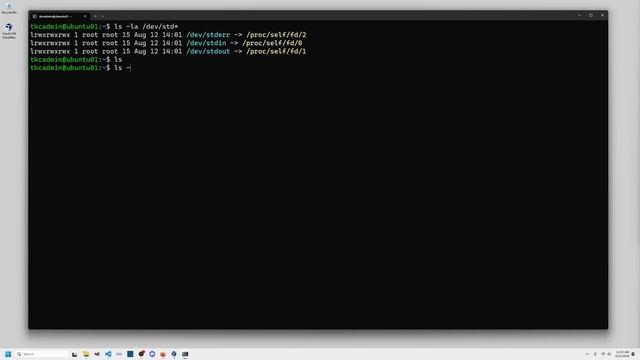
Task: Close the tkcadmin@ubuntu01 terminal tab
Action: (x=85, y=16)
